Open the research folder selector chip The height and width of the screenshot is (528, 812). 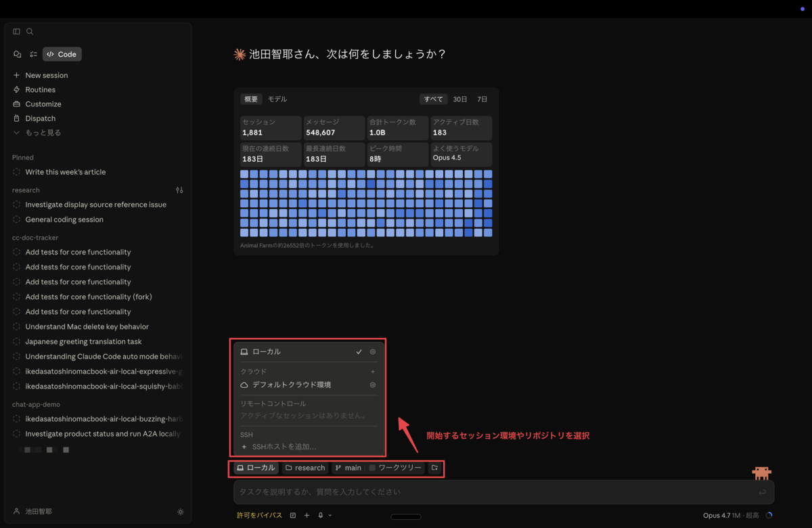tap(305, 468)
